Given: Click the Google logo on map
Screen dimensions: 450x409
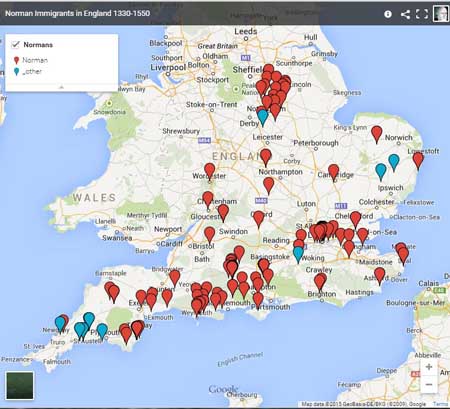Looking at the screenshot, I should point(224,389).
